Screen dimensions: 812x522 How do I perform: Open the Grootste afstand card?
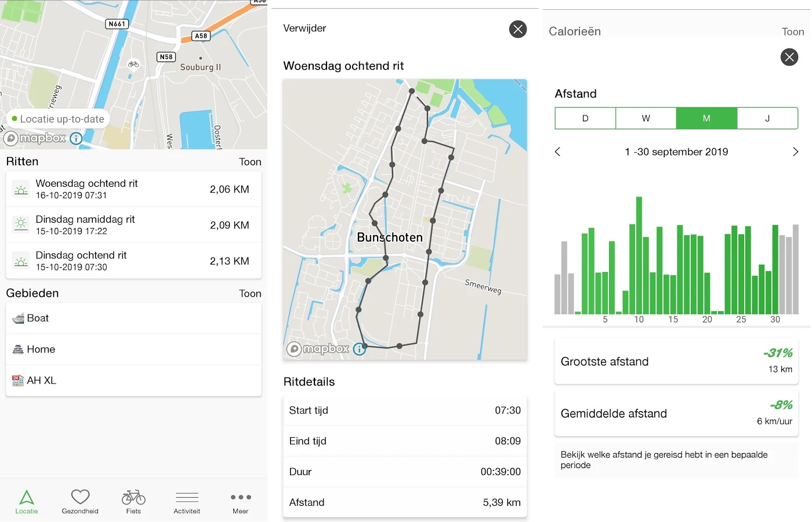676,361
